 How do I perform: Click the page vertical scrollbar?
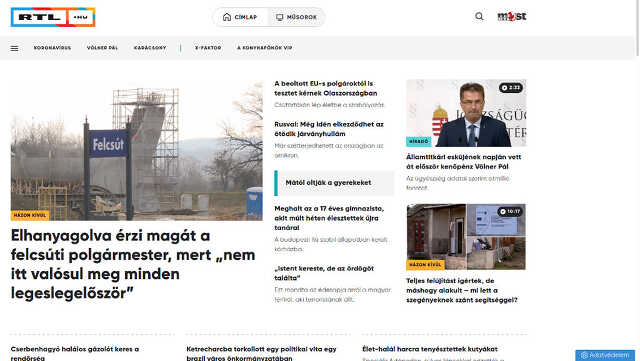(638, 28)
